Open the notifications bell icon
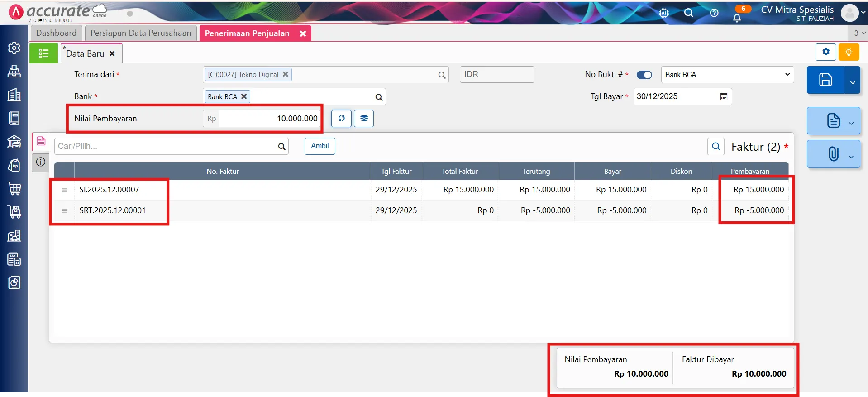The height and width of the screenshot is (397, 868). [737, 18]
